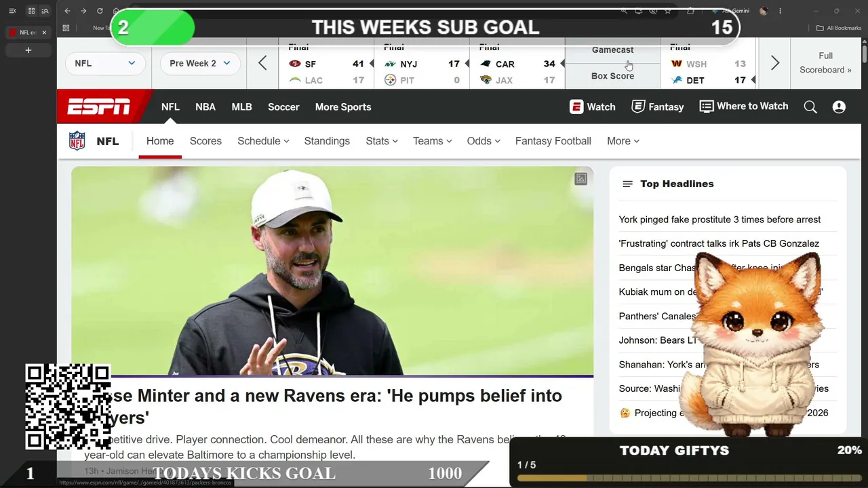
Task: Click the Chrome profile avatar
Action: click(x=764, y=11)
